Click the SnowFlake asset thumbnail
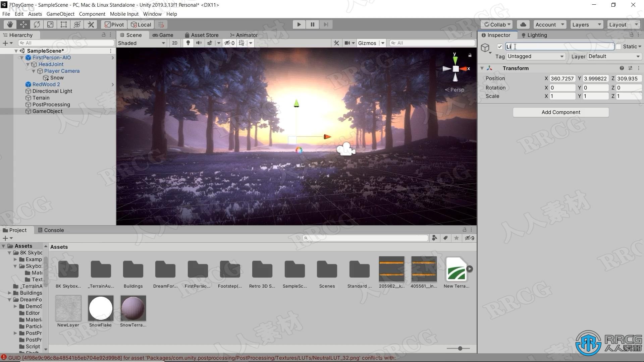This screenshot has width=644, height=362. pos(100,308)
